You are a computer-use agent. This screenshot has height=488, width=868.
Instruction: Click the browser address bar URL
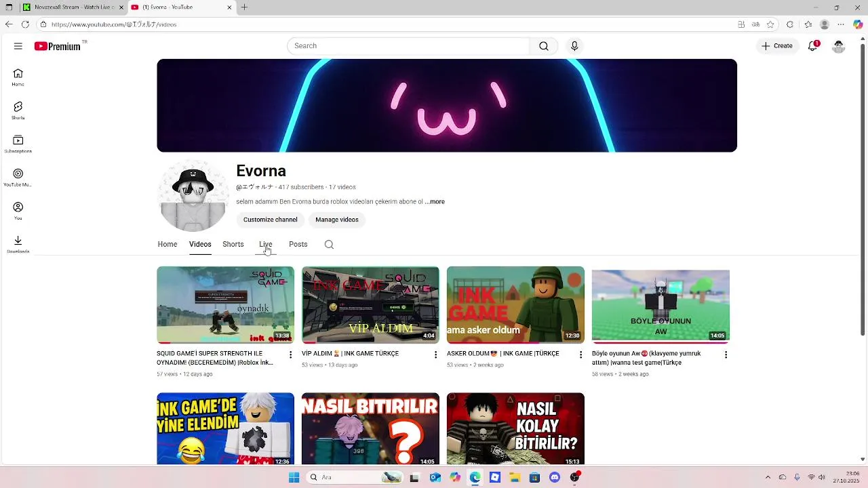pos(114,24)
